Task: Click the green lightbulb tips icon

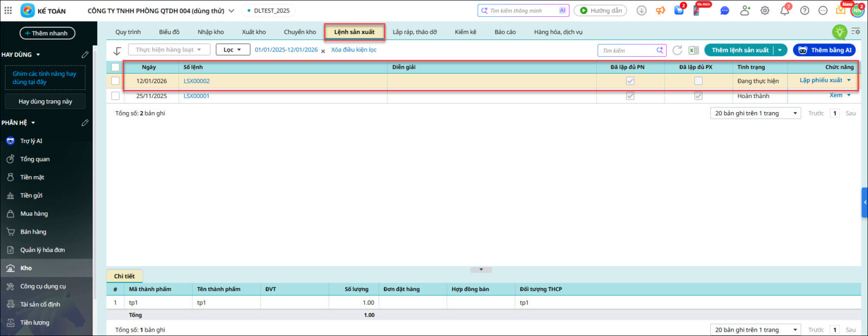Action: 839,32
